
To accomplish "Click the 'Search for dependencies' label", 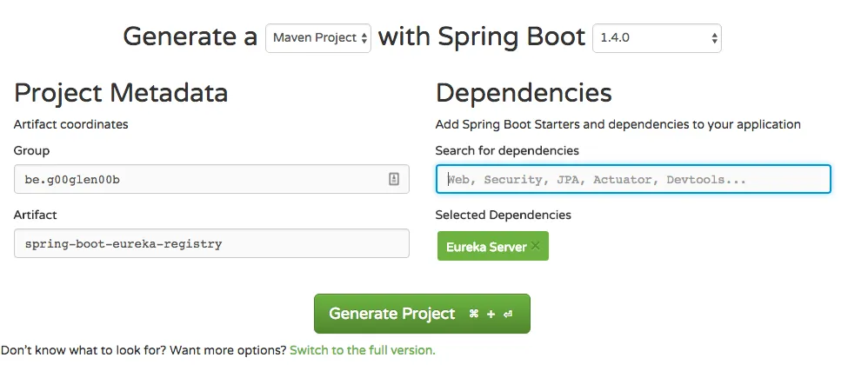I will (x=507, y=150).
